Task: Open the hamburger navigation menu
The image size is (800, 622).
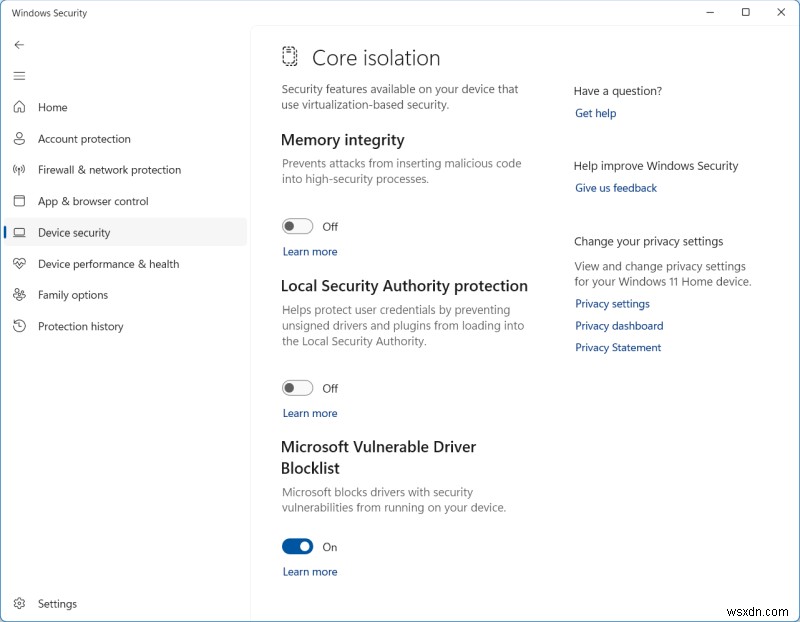Action: coord(19,76)
